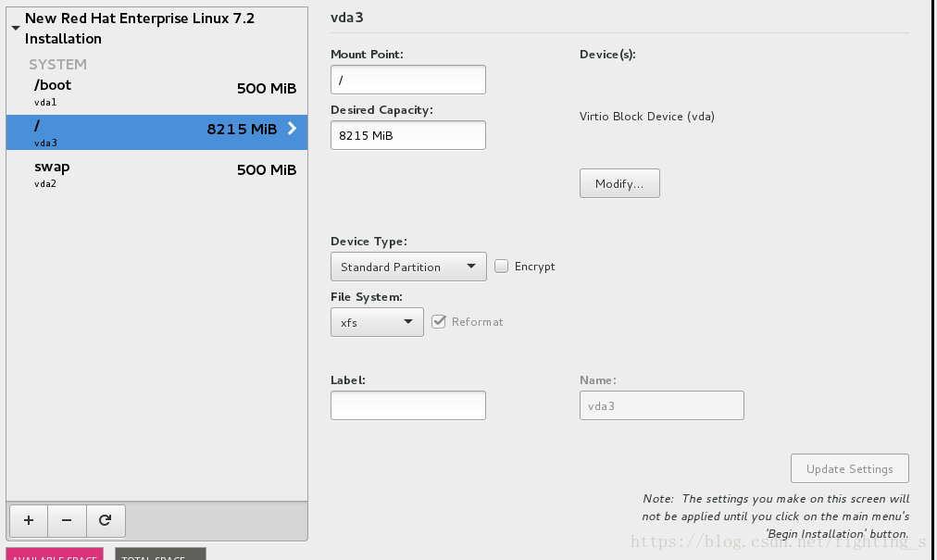Open the File System xfs dropdown
937x560 pixels.
pos(377,322)
